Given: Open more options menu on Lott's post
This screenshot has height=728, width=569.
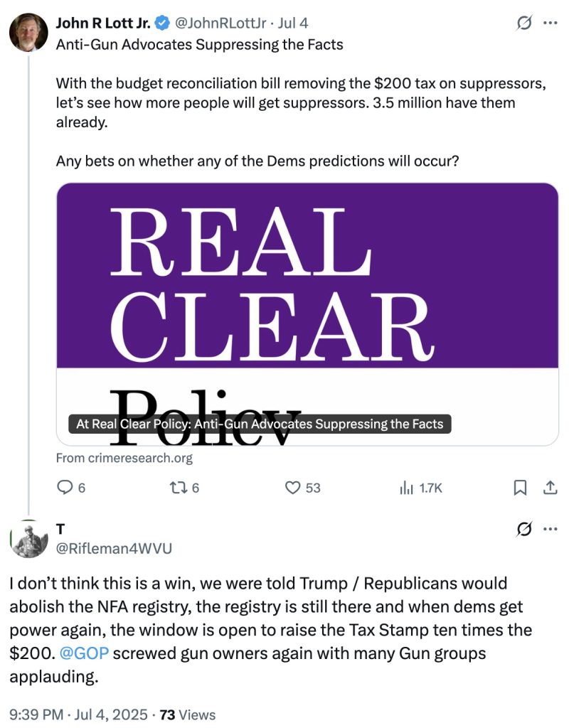Looking at the screenshot, I should (x=550, y=23).
